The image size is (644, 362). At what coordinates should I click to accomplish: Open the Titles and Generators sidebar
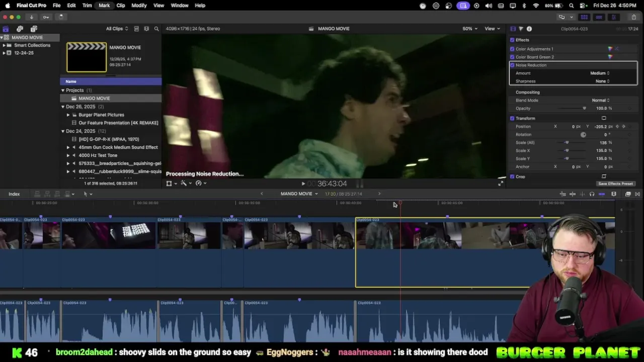click(34, 29)
